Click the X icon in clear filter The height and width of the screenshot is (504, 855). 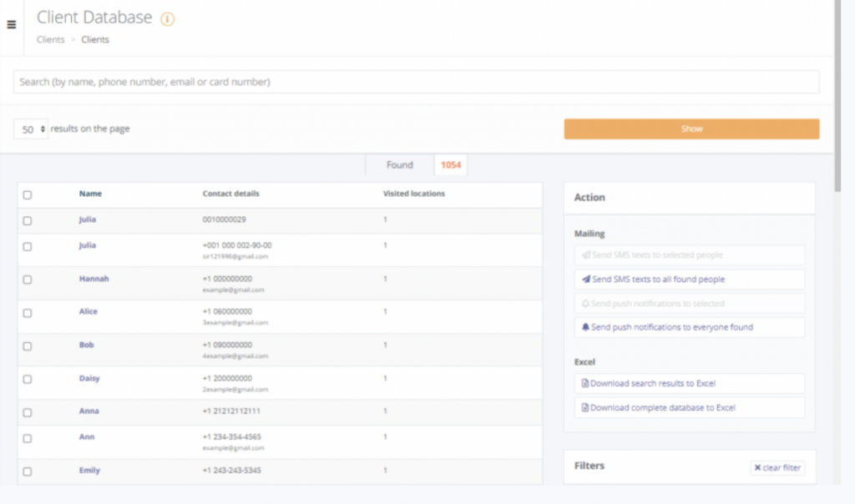(x=757, y=468)
